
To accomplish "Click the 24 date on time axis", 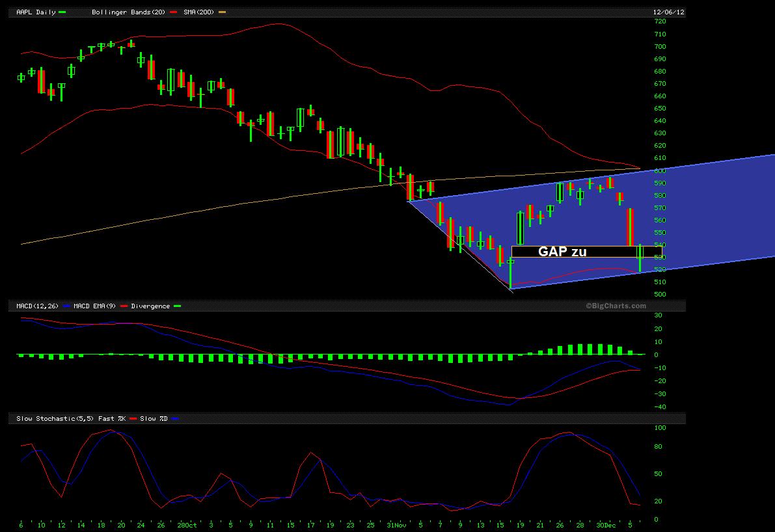I will pyautogui.click(x=141, y=525).
